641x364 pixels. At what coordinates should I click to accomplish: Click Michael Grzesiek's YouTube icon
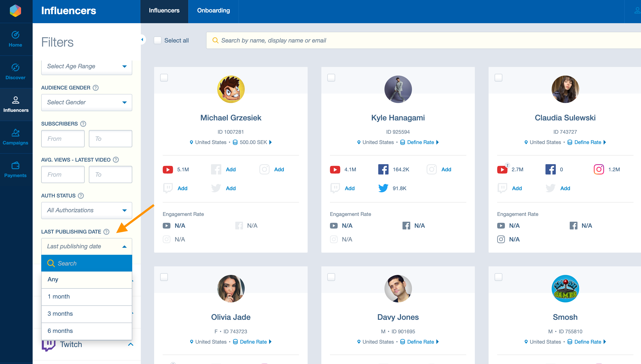tap(168, 170)
